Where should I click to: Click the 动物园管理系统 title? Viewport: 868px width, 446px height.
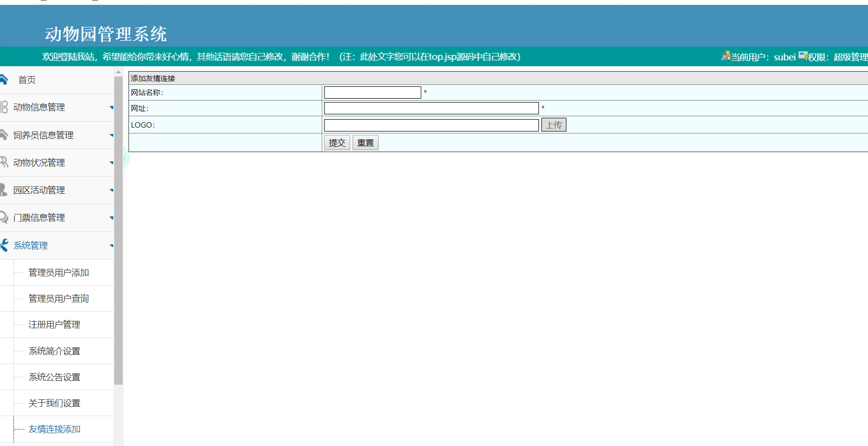point(106,34)
